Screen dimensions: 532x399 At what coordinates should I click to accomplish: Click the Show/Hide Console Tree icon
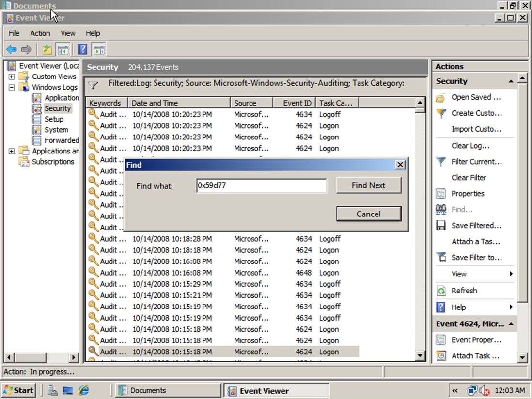(63, 49)
